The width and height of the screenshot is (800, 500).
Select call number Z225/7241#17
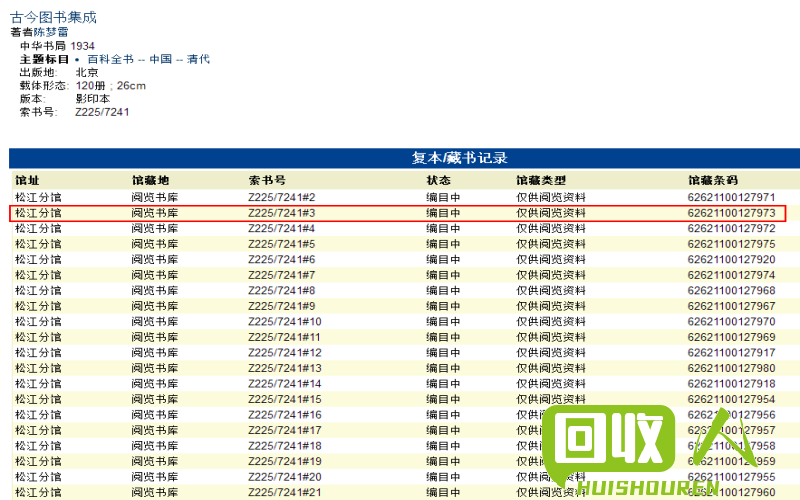tap(285, 431)
